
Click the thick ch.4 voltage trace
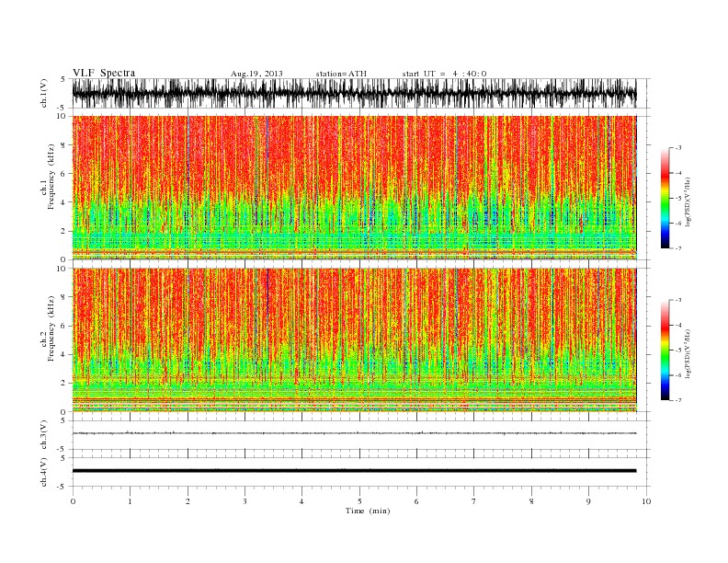pyautogui.click(x=354, y=471)
